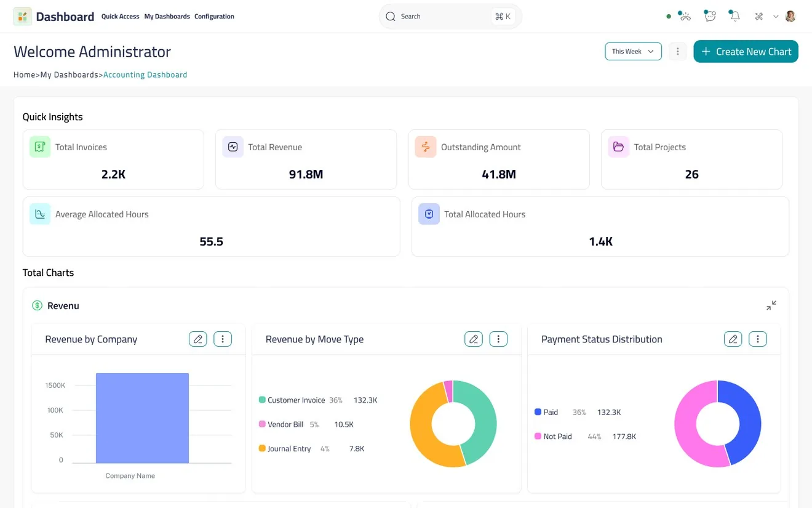Collapse the Revenu section with the arrows icon
Image resolution: width=812 pixels, height=508 pixels.
tap(771, 305)
